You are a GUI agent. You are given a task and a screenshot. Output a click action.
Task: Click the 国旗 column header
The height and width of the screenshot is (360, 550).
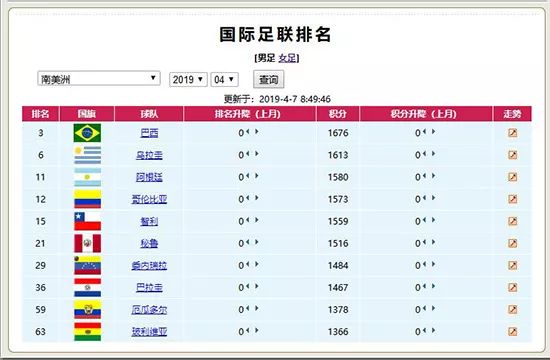pos(87,114)
